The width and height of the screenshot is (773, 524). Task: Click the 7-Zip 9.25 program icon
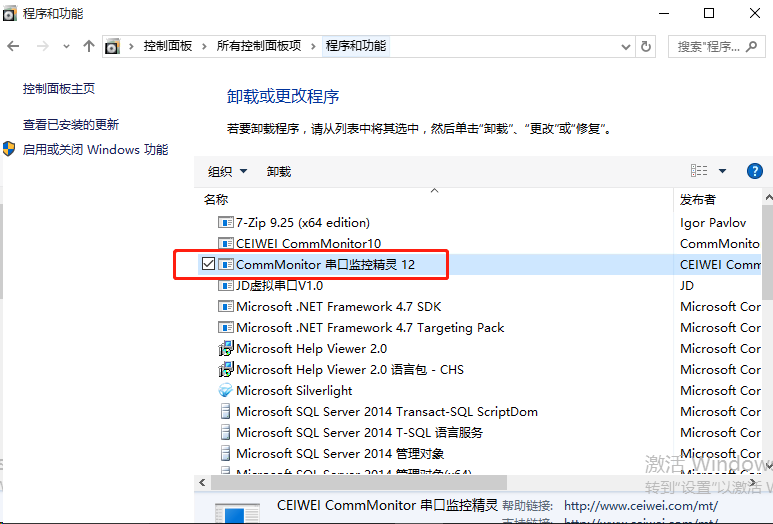(x=225, y=222)
